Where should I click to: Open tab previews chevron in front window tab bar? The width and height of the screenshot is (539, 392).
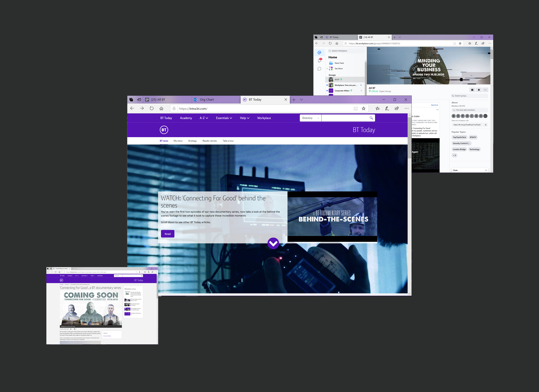301,100
